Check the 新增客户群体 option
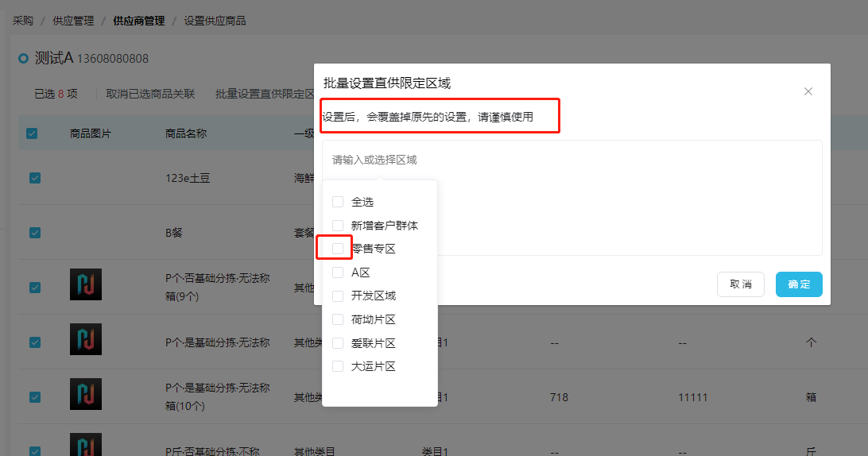Image resolution: width=868 pixels, height=456 pixels. coord(338,226)
